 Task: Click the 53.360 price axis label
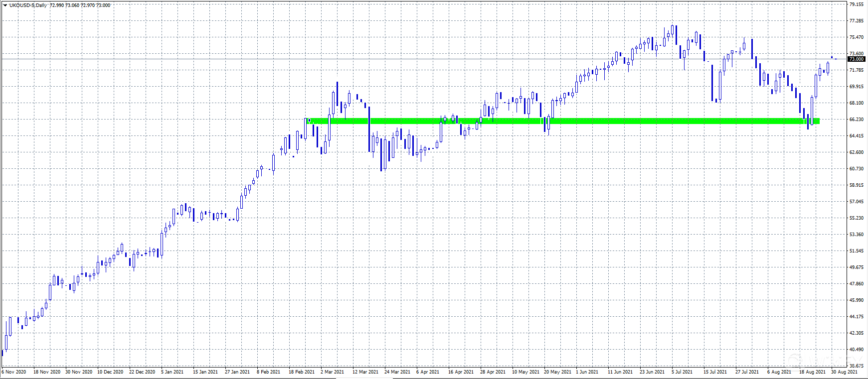tap(857, 235)
